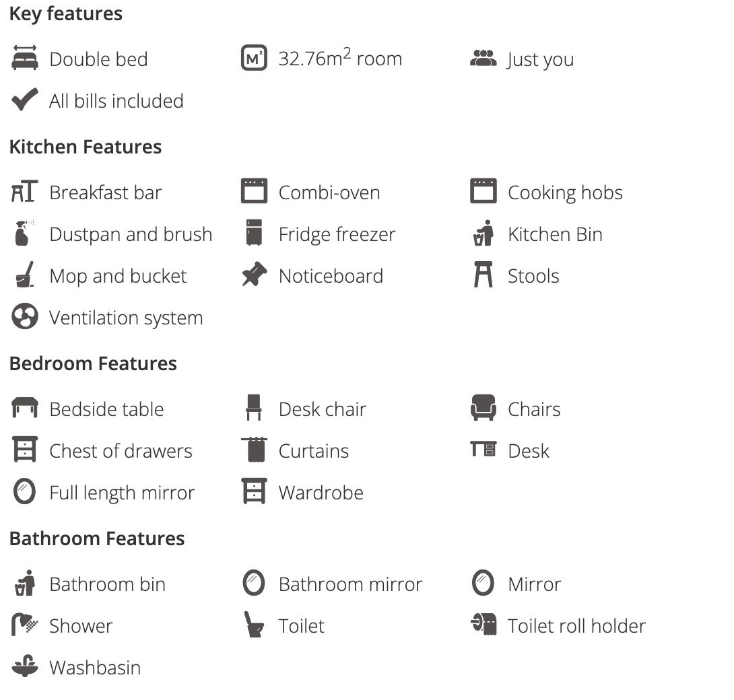
Task: Click the Washbasin icon
Action: [x=25, y=666]
